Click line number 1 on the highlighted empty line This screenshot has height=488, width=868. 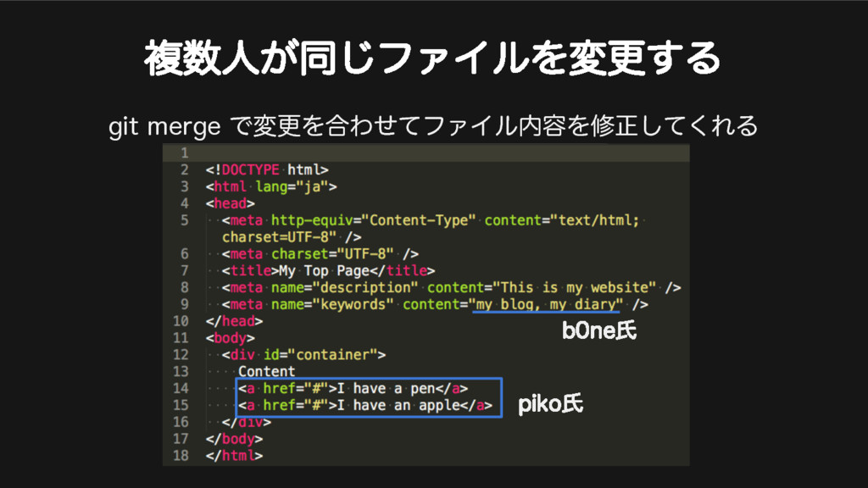click(184, 153)
